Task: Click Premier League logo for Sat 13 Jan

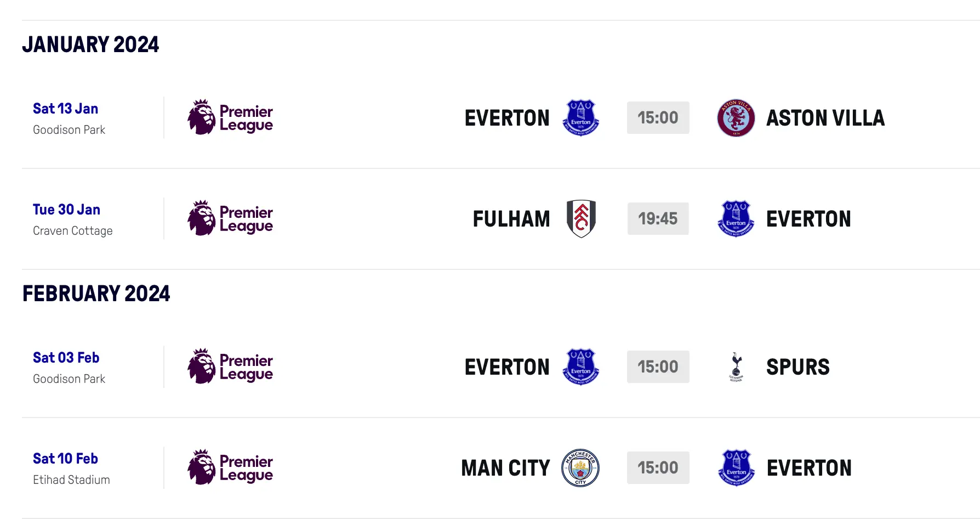Action: (x=230, y=117)
